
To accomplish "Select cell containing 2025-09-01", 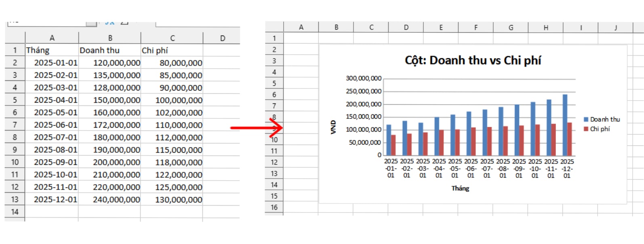I will (x=52, y=162).
